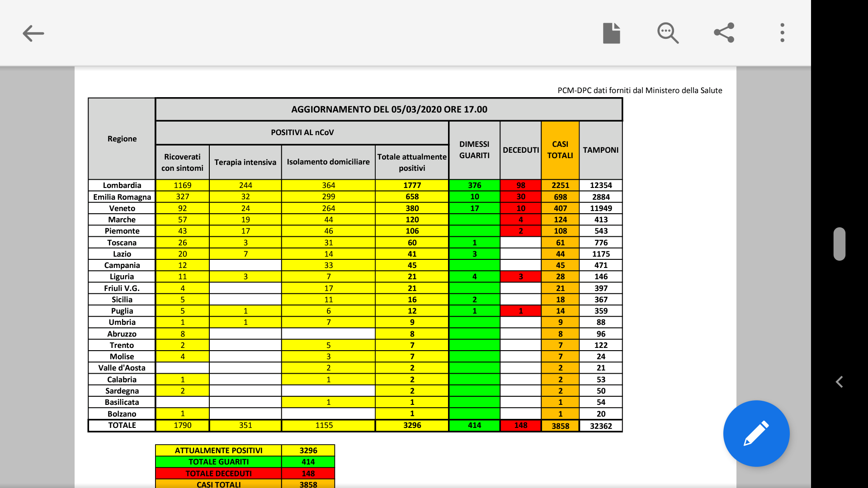Tap the blue pencil edit button

click(756, 433)
